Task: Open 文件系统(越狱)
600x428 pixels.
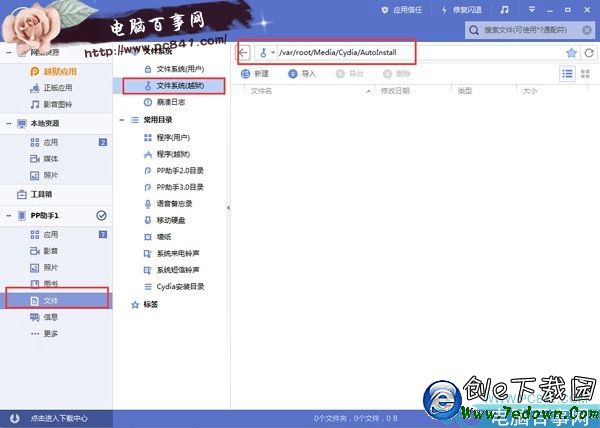Action: 174,86
